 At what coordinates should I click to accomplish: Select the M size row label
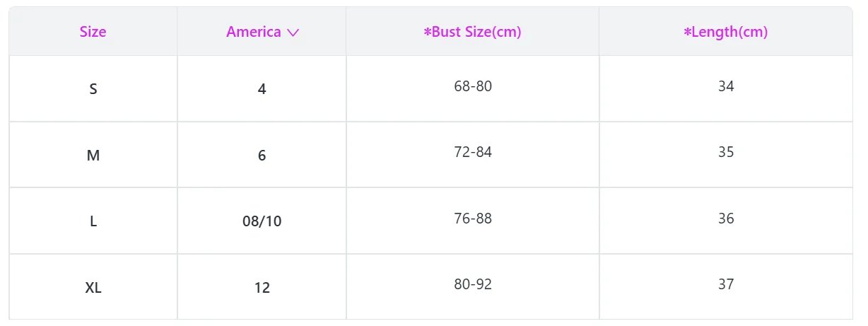93,156
